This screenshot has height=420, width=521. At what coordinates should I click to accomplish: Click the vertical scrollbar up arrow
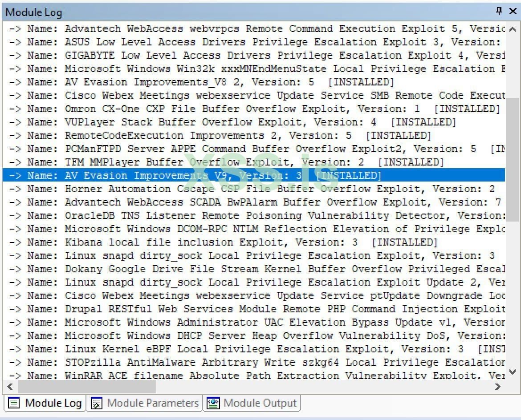coord(513,29)
